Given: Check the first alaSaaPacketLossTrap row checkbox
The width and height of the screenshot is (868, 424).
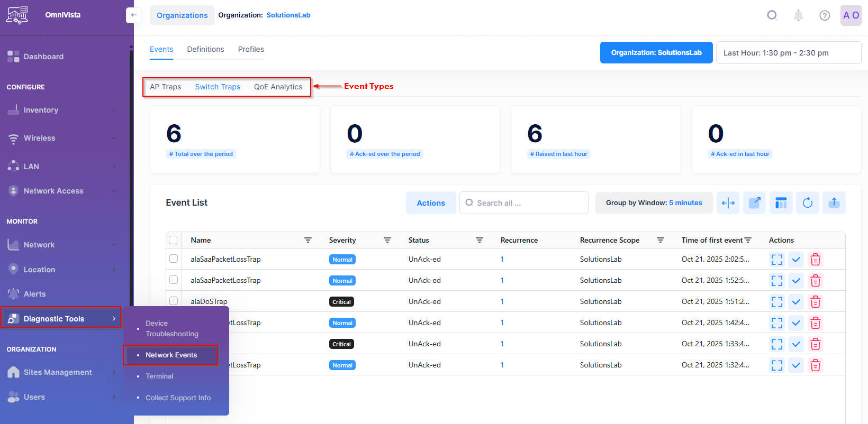Looking at the screenshot, I should pos(173,259).
